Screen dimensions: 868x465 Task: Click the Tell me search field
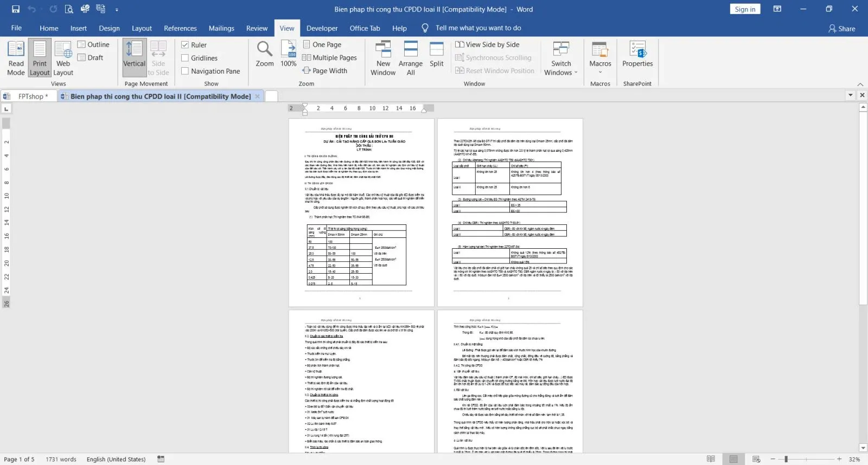tap(478, 28)
